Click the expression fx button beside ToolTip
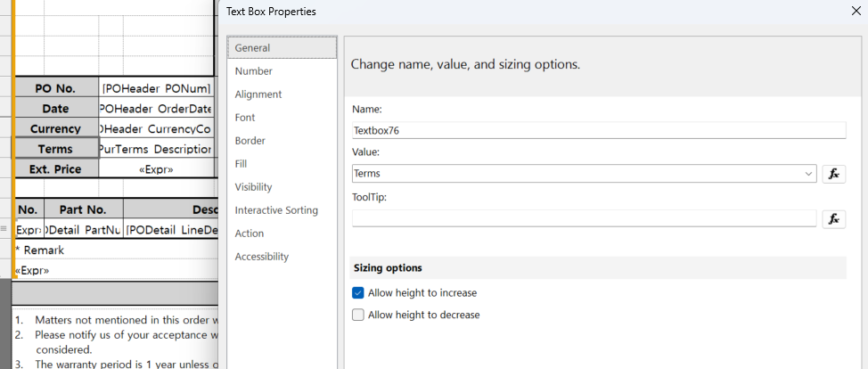This screenshot has width=868, height=369. pyautogui.click(x=833, y=218)
